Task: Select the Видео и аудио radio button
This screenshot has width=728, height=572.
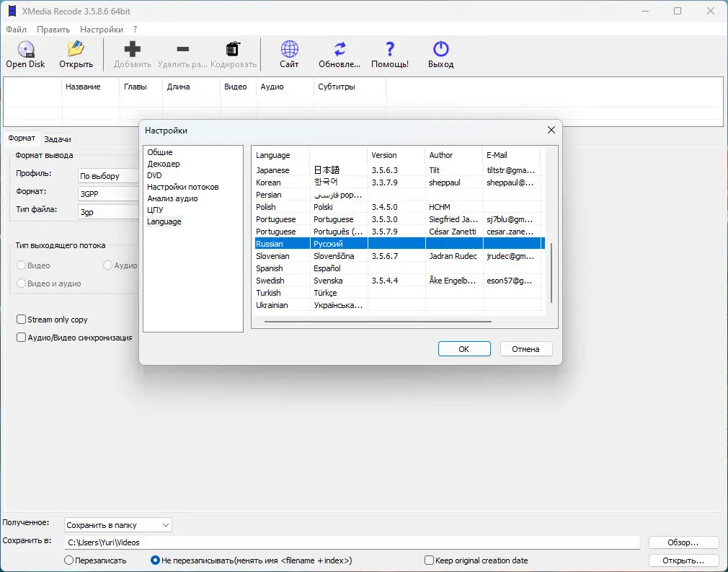Action: coord(21,283)
